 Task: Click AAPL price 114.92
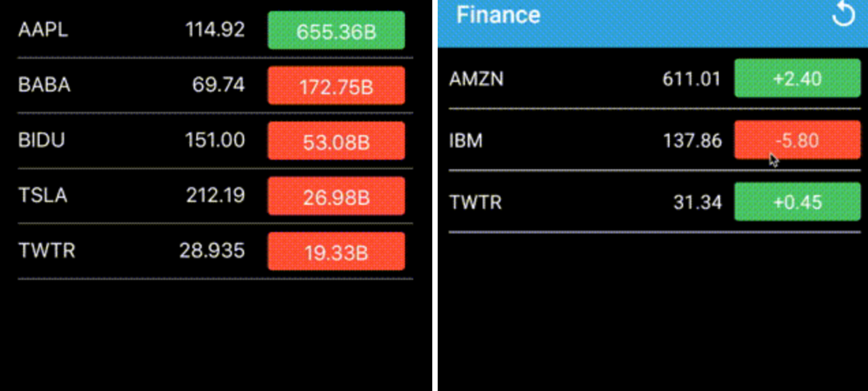click(x=215, y=30)
